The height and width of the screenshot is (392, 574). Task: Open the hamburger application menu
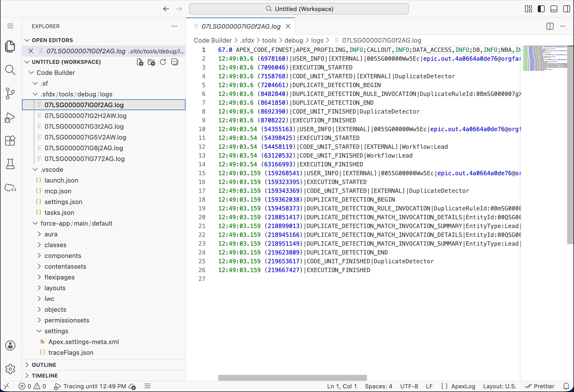click(10, 26)
